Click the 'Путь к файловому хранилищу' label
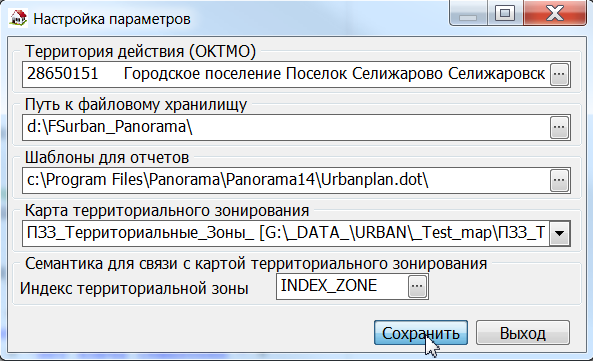The image size is (593, 361). pos(136,105)
